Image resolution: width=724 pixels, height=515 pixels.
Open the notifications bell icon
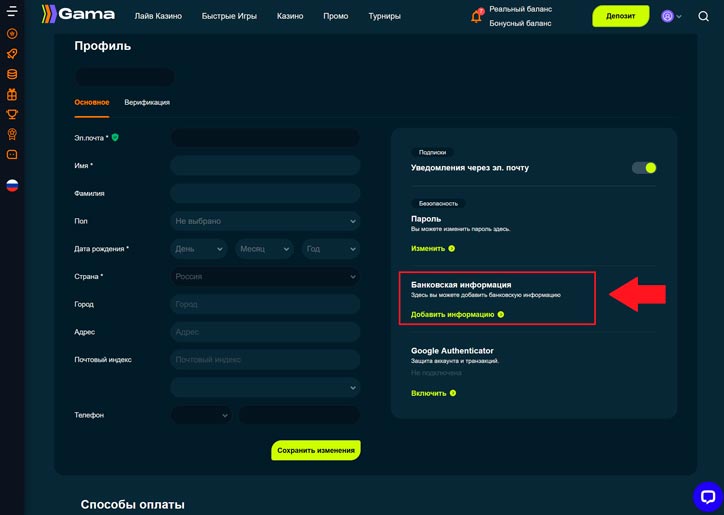point(476,16)
